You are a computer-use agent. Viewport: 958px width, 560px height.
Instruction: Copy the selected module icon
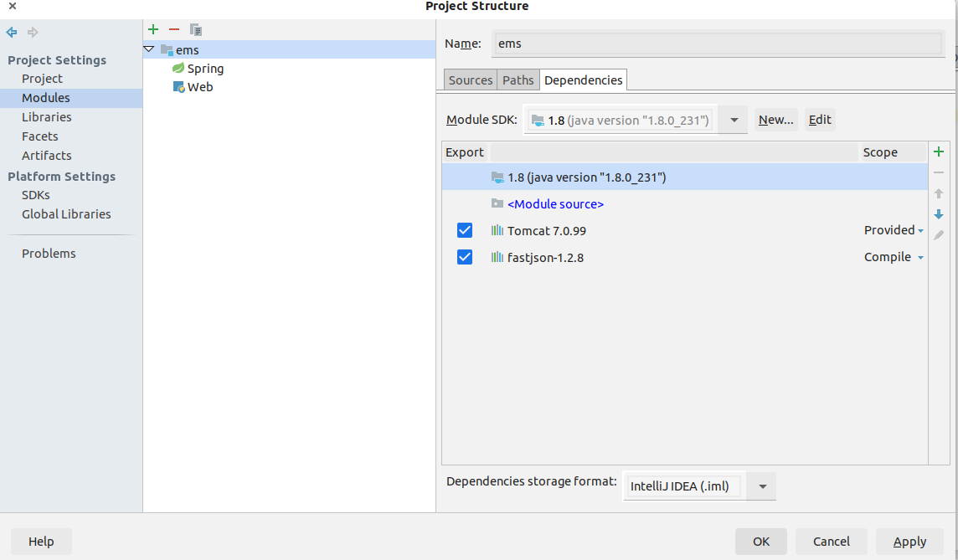tap(195, 29)
